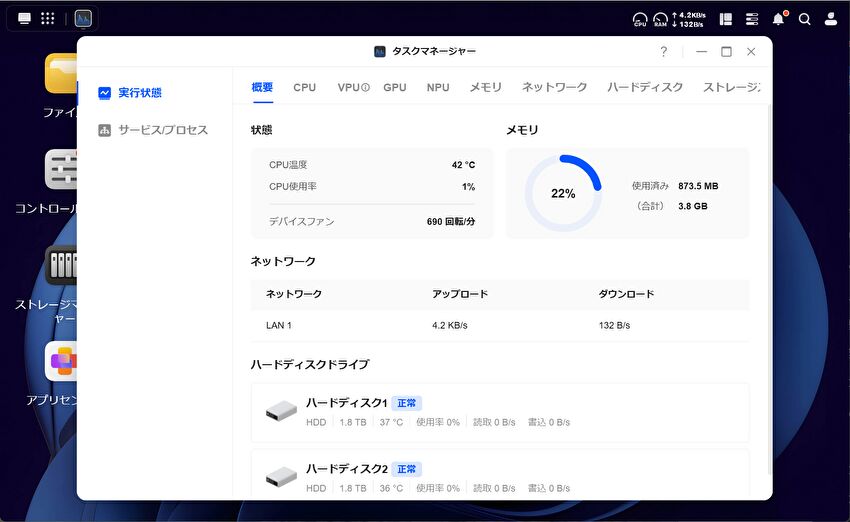Open the app grid launcher icon
This screenshot has width=850, height=522.
pos(48,19)
